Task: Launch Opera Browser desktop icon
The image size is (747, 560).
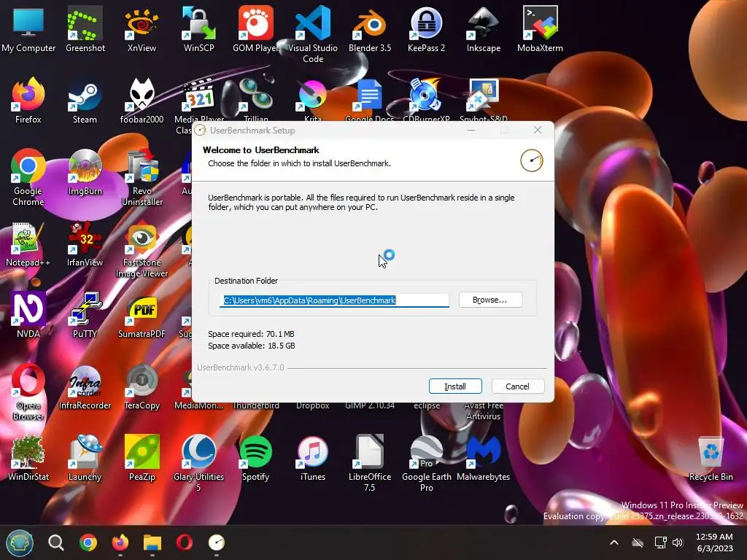Action: tap(28, 392)
